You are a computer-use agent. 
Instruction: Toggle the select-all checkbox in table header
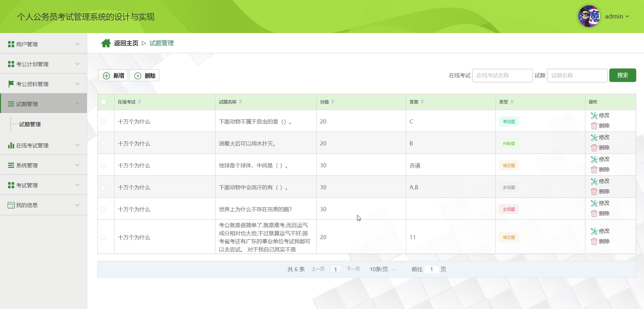tap(103, 102)
